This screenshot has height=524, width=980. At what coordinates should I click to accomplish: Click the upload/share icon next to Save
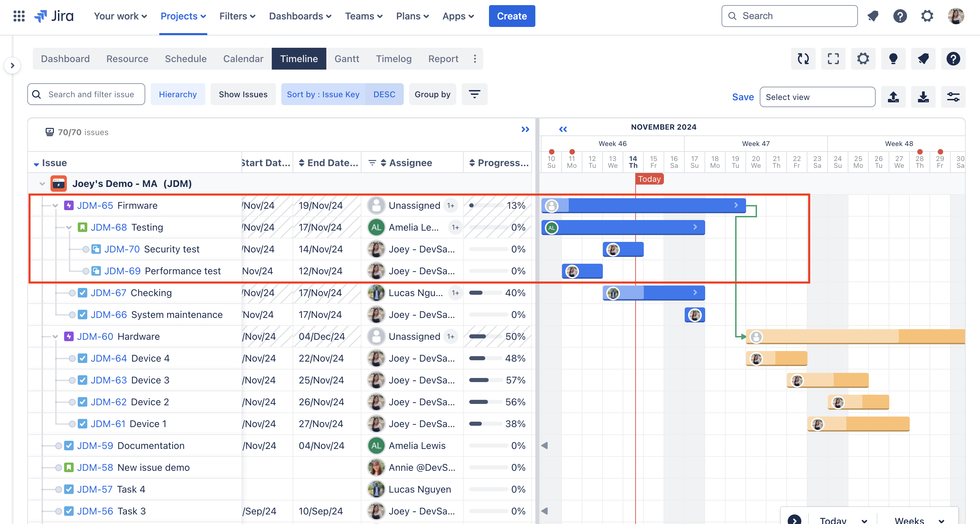(x=893, y=97)
